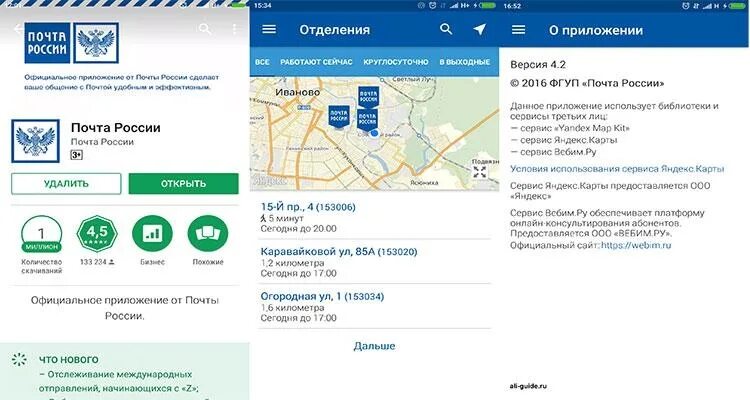The width and height of the screenshot is (750, 400).
Task: Tap the сервис Вебим.Ру line
Action: 553,152
